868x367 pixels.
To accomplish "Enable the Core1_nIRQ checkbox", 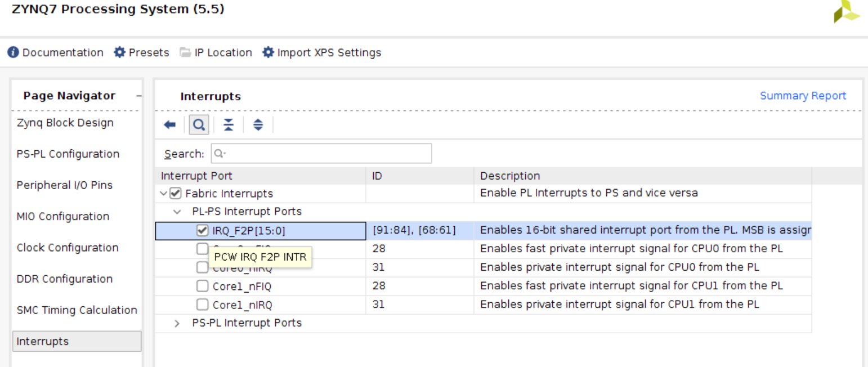I will coord(202,305).
